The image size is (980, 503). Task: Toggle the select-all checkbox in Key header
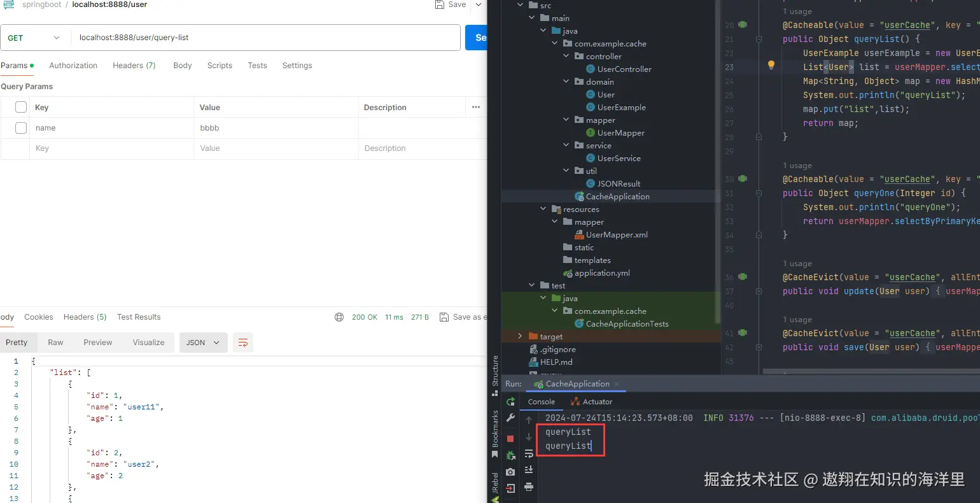pos(21,107)
